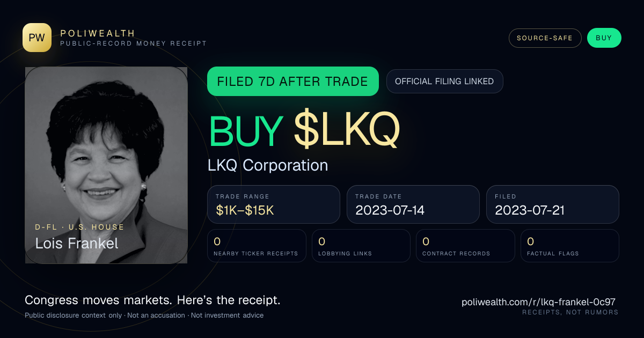Open the poliwealth.com/r/lkq-frankel-0c97 link

pos(538,302)
